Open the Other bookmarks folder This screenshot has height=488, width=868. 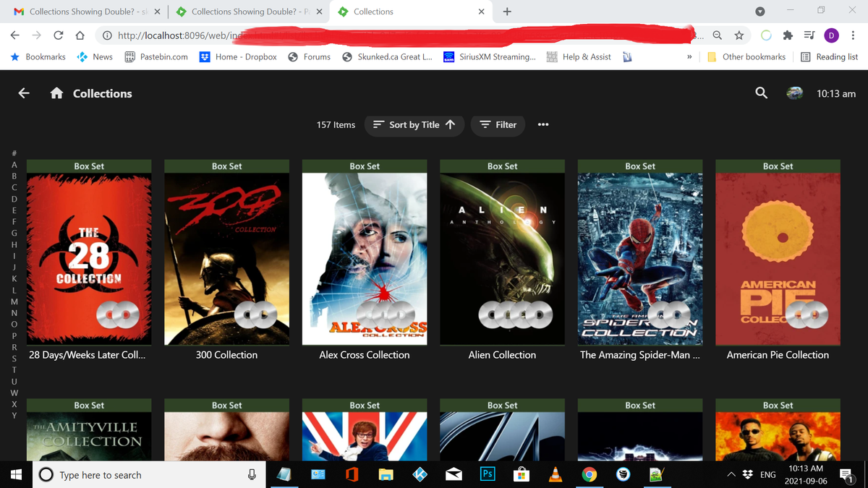[x=746, y=57]
